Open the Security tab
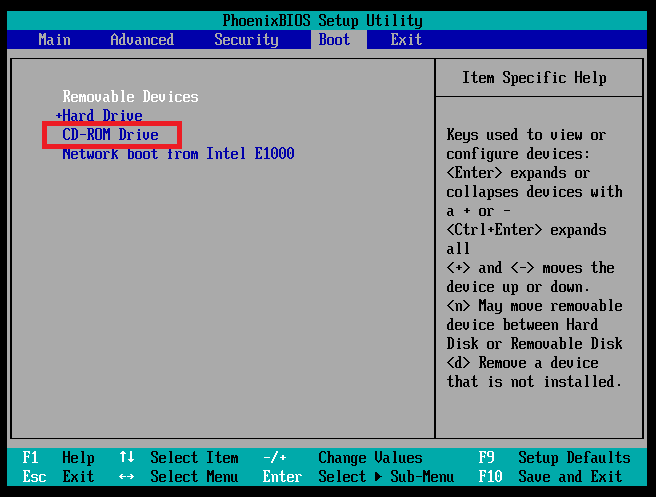 [246, 40]
